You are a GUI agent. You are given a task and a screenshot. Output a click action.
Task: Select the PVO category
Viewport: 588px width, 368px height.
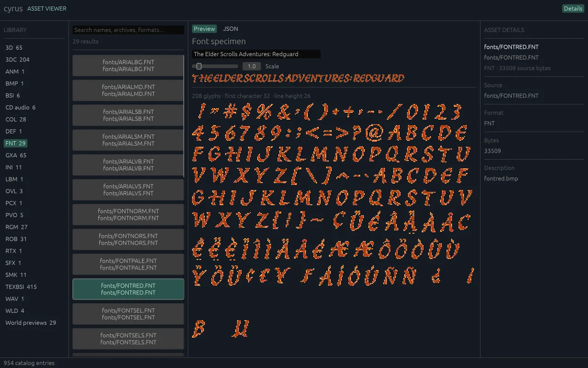click(x=15, y=215)
